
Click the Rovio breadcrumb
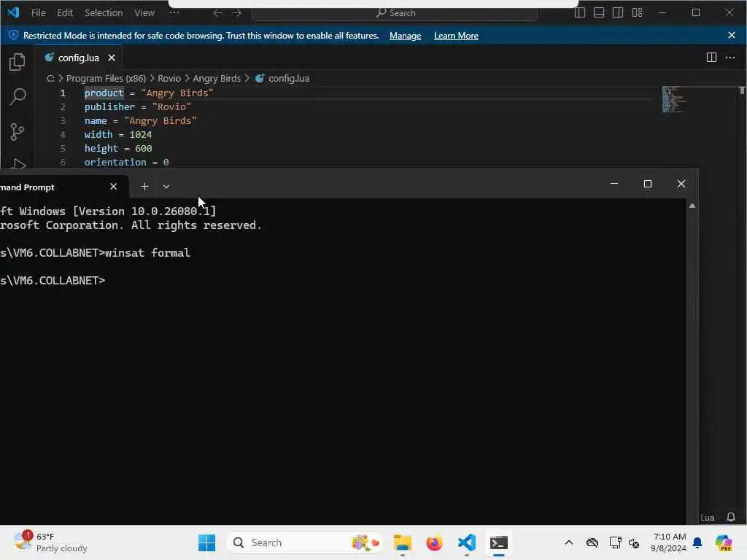pyautogui.click(x=169, y=78)
